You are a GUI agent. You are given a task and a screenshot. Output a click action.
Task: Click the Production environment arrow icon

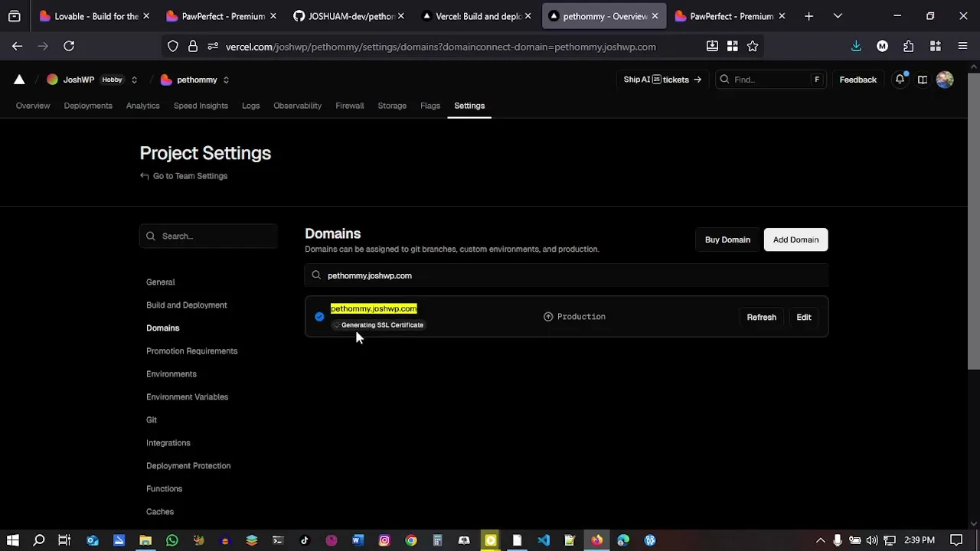[548, 317]
